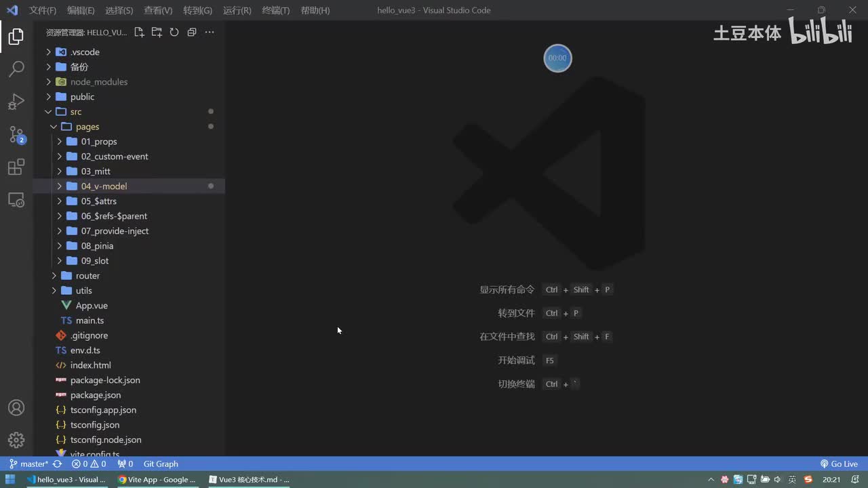
Task: Open Remote Explorer view
Action: (16, 200)
